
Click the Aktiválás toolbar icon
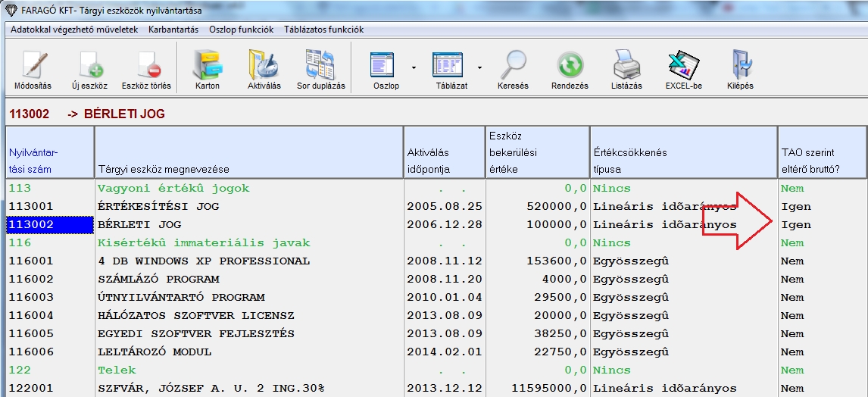264,66
